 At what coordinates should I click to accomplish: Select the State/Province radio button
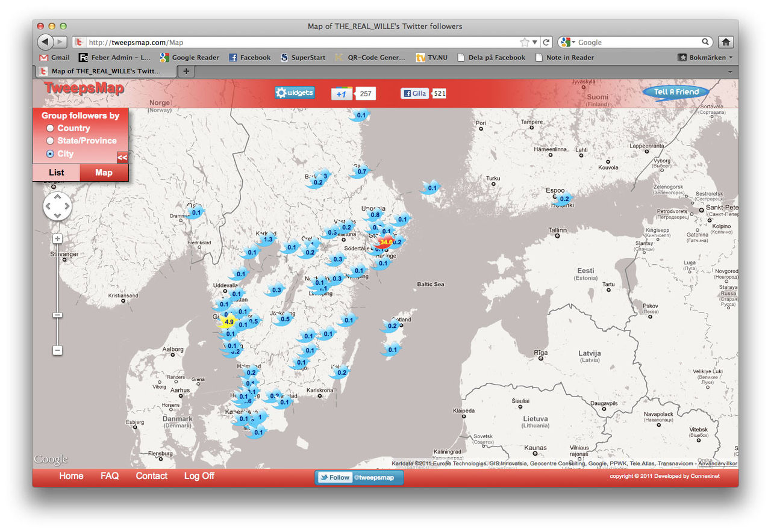tap(51, 141)
